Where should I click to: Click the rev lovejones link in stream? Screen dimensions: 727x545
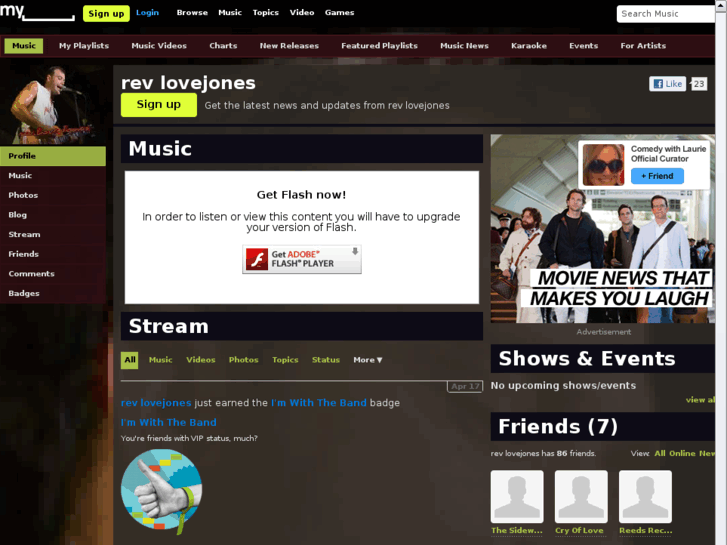tap(156, 403)
